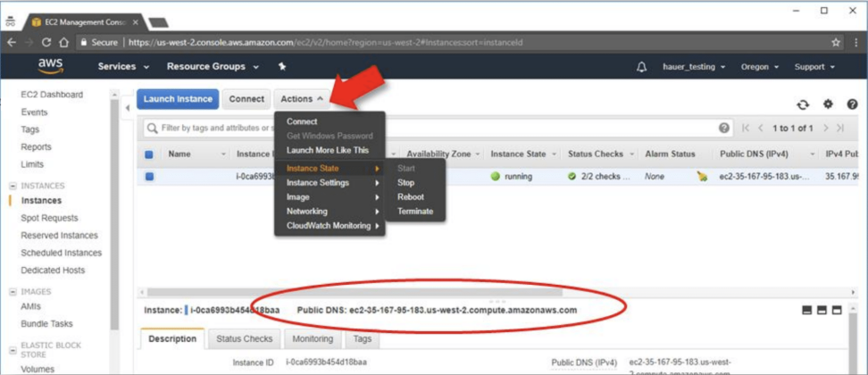
Task: Switch to the Tags tab in details
Action: (x=363, y=339)
